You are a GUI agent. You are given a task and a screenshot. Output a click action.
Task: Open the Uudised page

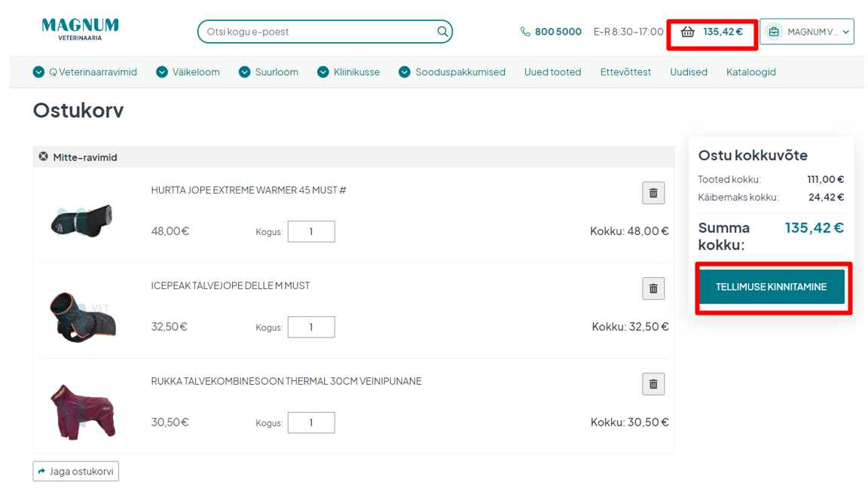pyautogui.click(x=689, y=72)
